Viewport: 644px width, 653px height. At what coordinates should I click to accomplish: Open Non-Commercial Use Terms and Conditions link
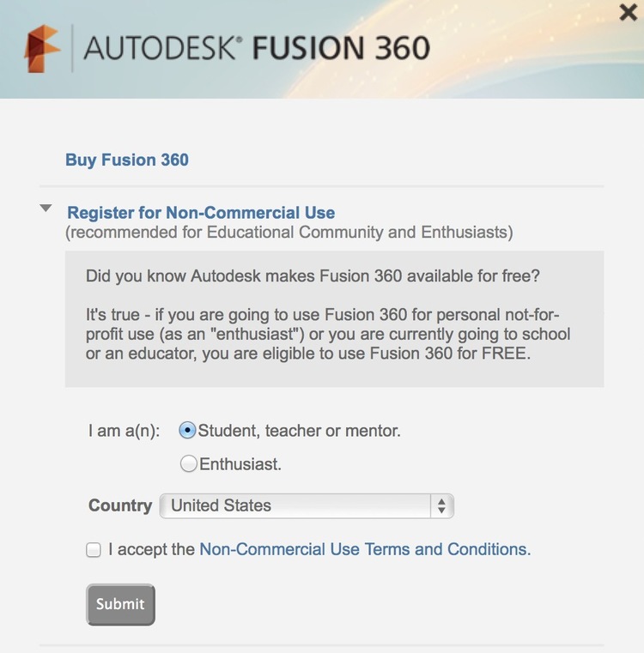click(365, 549)
